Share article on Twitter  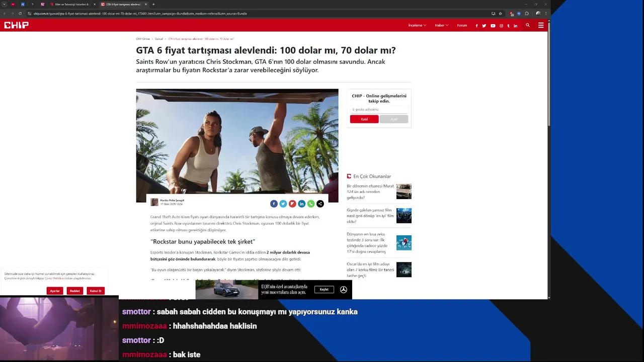(x=283, y=204)
